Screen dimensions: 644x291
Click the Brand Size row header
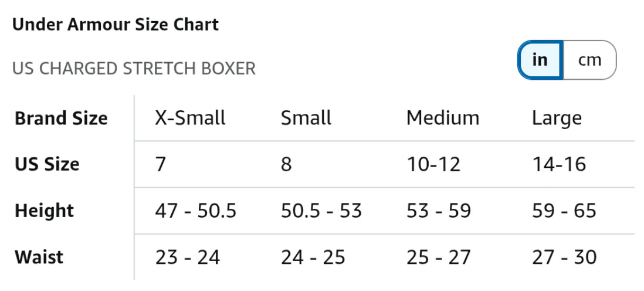pos(61,119)
